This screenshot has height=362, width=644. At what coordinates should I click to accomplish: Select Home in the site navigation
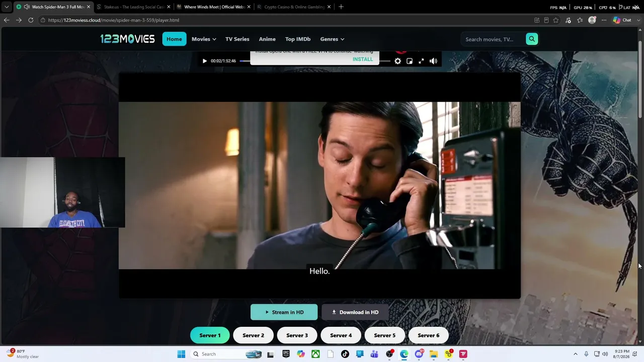[174, 39]
